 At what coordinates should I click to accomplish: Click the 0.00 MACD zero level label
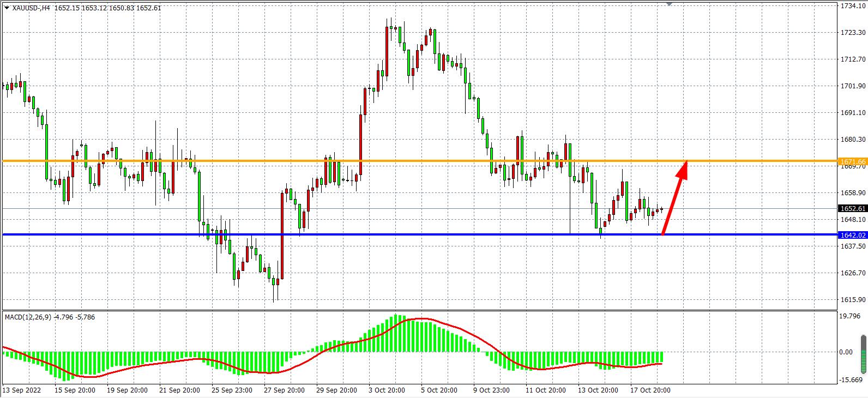(846, 352)
